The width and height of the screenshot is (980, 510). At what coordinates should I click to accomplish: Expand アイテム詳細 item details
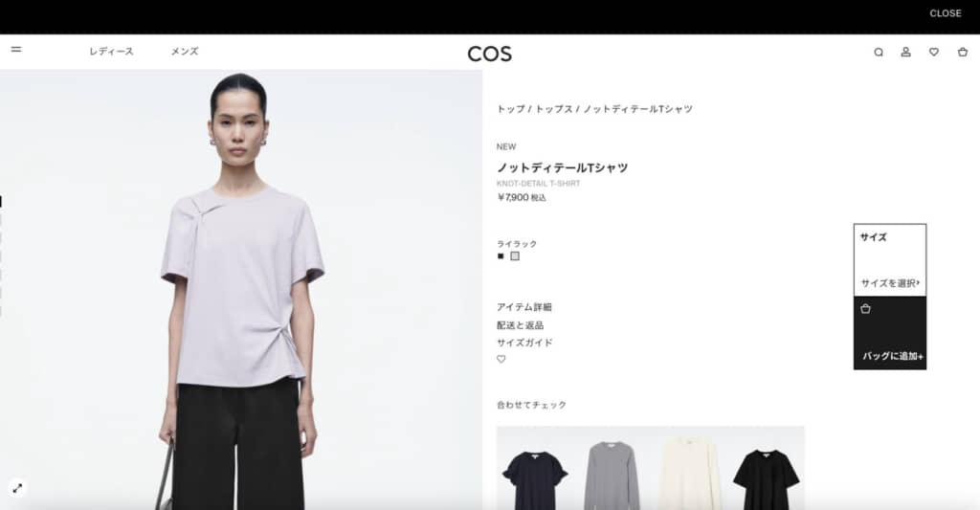pyautogui.click(x=524, y=307)
